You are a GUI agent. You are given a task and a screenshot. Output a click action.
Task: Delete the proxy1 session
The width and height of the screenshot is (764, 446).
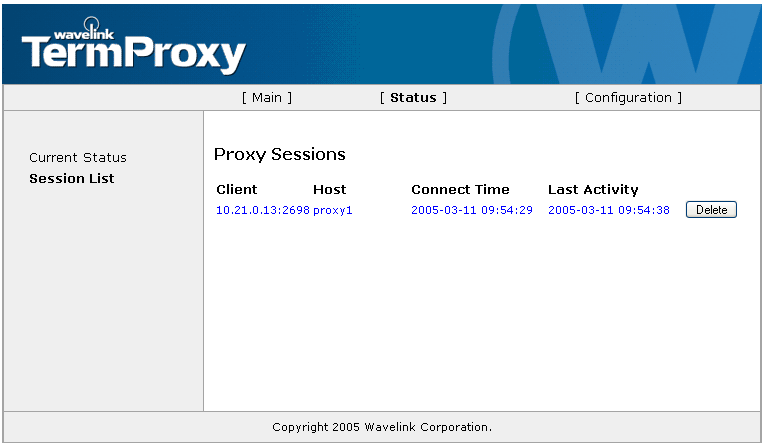click(711, 210)
